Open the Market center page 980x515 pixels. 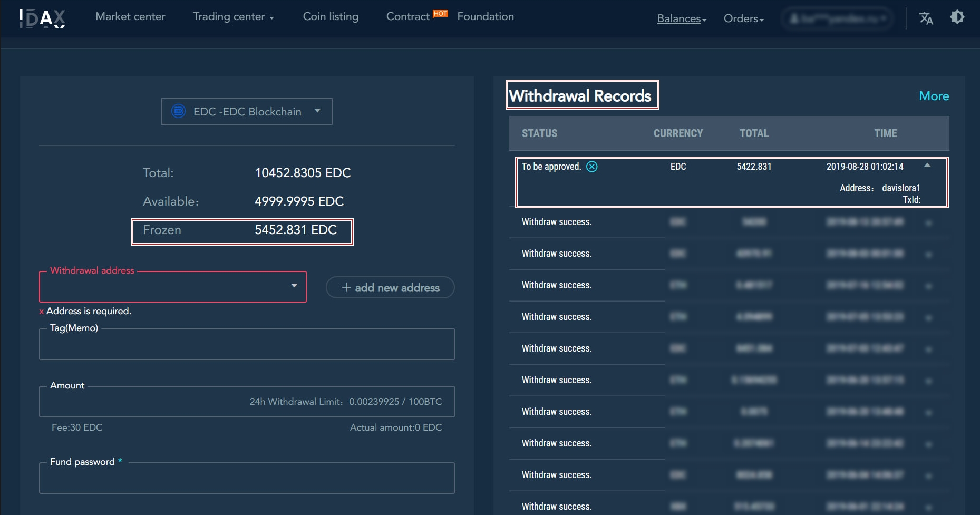[130, 16]
